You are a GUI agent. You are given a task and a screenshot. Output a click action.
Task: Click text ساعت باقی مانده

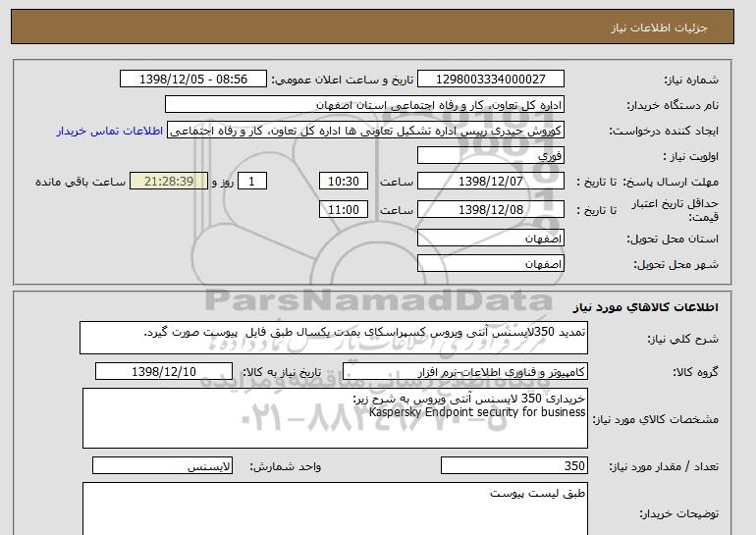coord(81,183)
